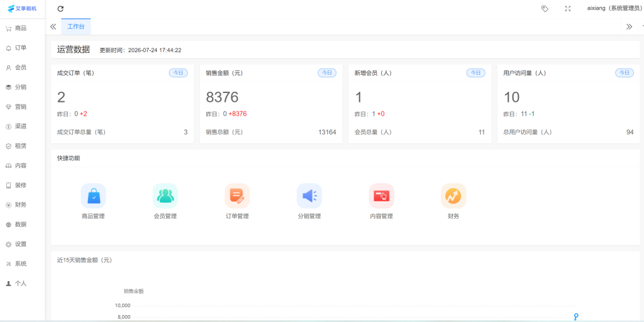Switch to the 工作台 tab
Viewport: 644px width, 322px height.
click(x=76, y=26)
